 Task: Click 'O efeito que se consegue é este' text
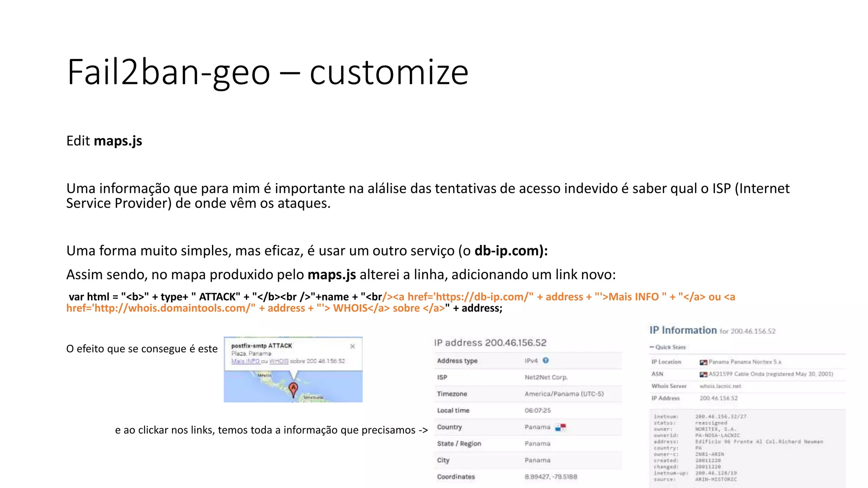[142, 349]
